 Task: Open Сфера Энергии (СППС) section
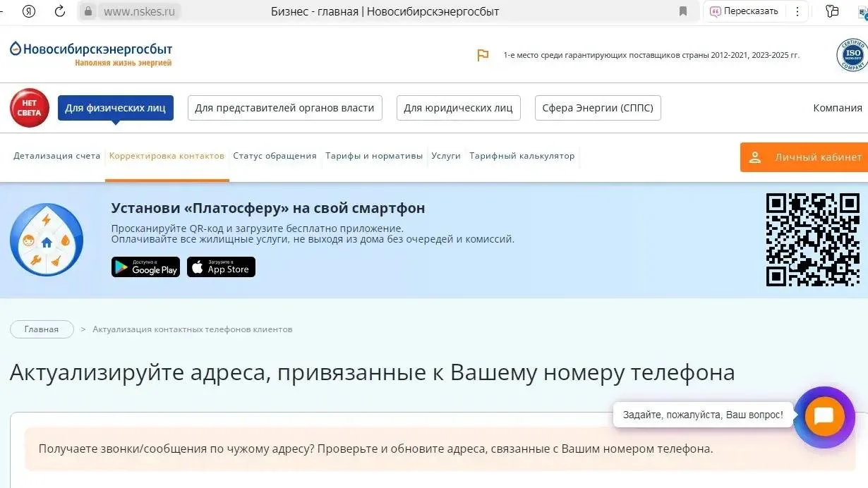coord(598,108)
